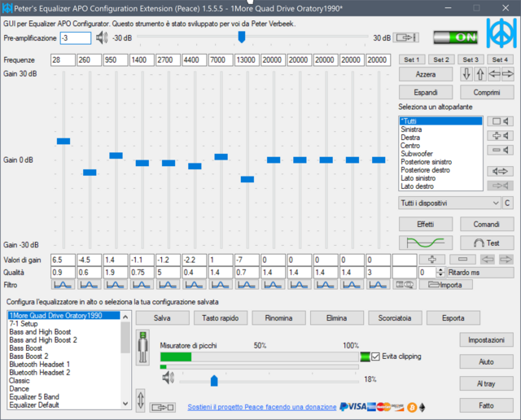Viewport: 521px width, 420px height.
Task: Mute pre-amplification using speaker icon
Action: [102, 37]
